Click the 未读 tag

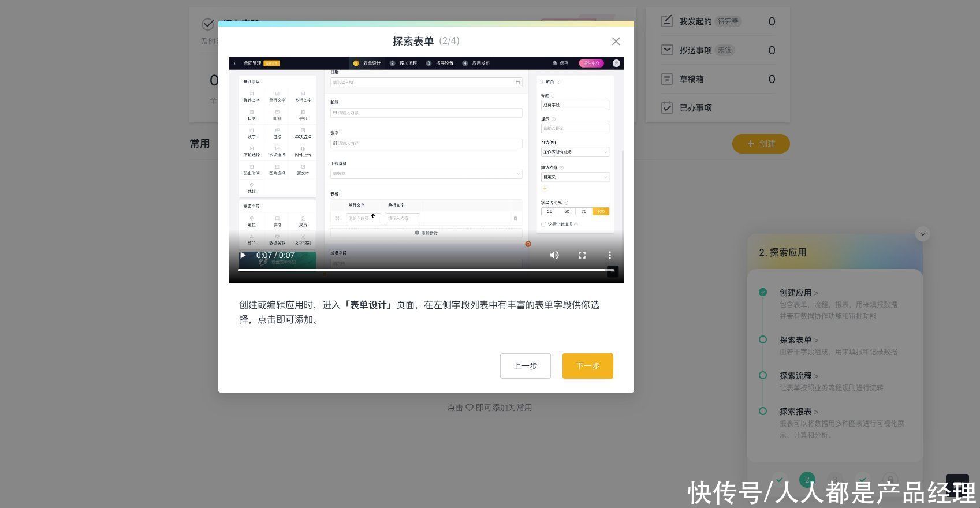pos(725,50)
